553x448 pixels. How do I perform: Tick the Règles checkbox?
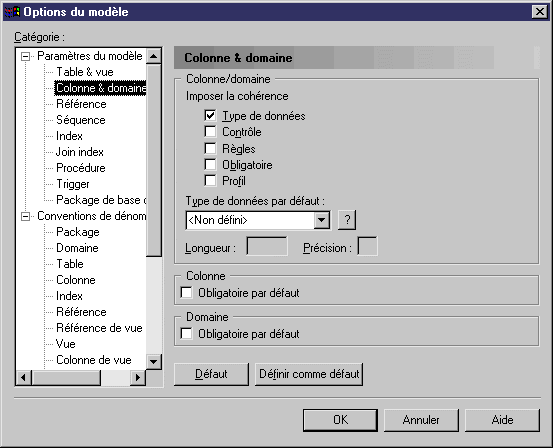coord(210,148)
